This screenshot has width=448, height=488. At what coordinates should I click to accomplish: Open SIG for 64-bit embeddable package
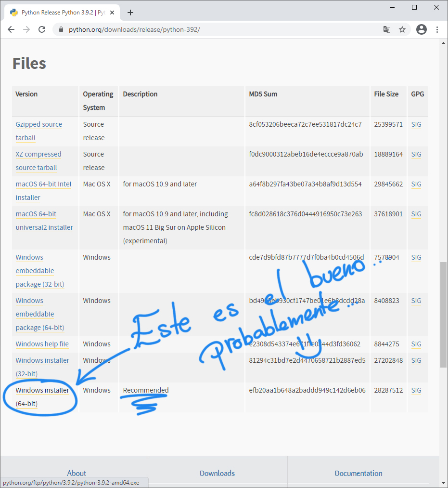(416, 301)
